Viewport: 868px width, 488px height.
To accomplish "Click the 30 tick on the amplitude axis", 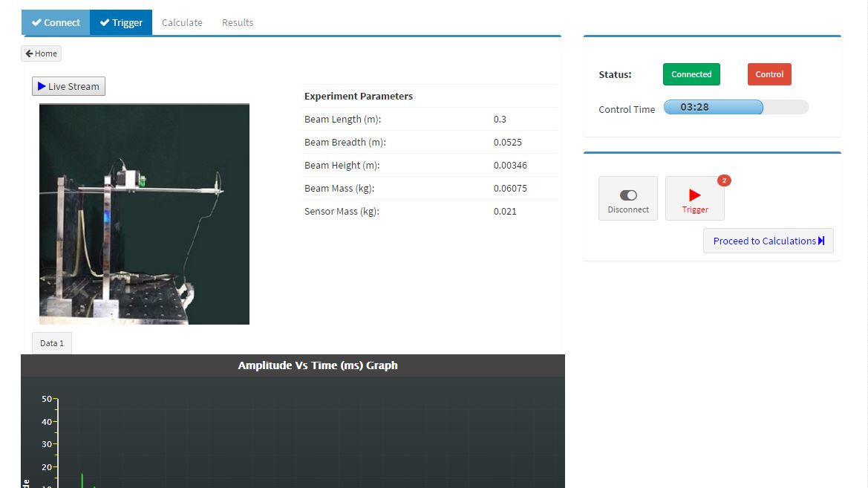I will [47, 444].
